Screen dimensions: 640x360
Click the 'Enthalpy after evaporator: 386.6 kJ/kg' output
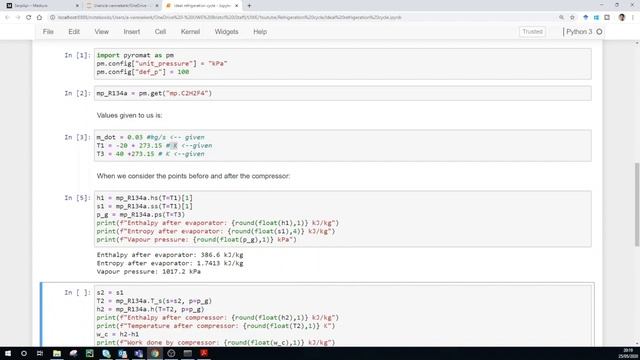[x=170, y=255]
